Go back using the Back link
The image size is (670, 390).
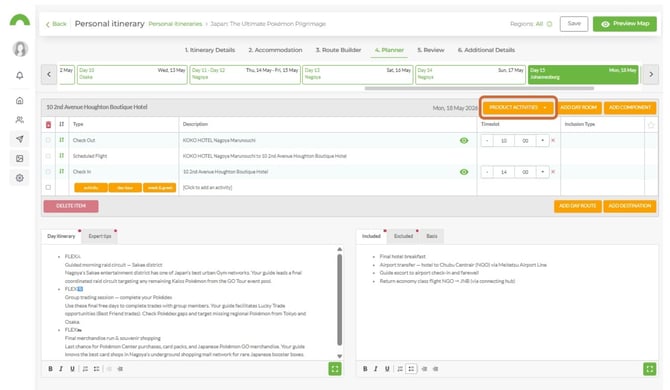point(56,24)
